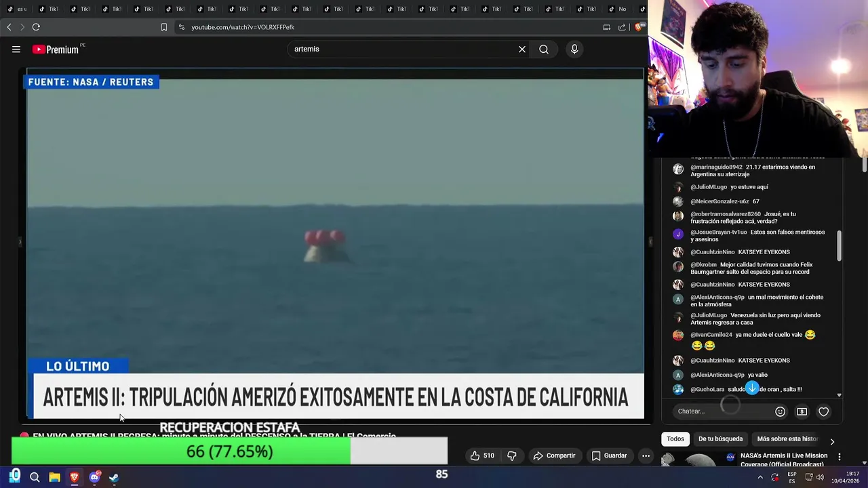Click username @Dkrobm in chat
868x488 pixels.
703,264
